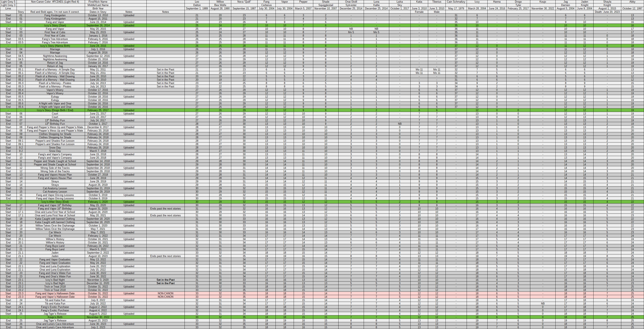644x329 pixels.
Task: Select the Izzy's After Story (End) cell
Action: click(x=55, y=202)
